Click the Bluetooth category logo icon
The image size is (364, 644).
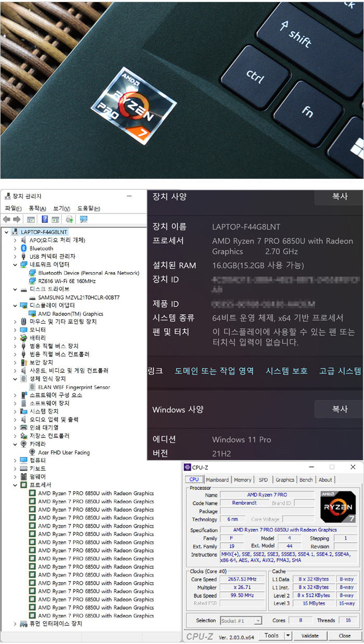(23, 248)
